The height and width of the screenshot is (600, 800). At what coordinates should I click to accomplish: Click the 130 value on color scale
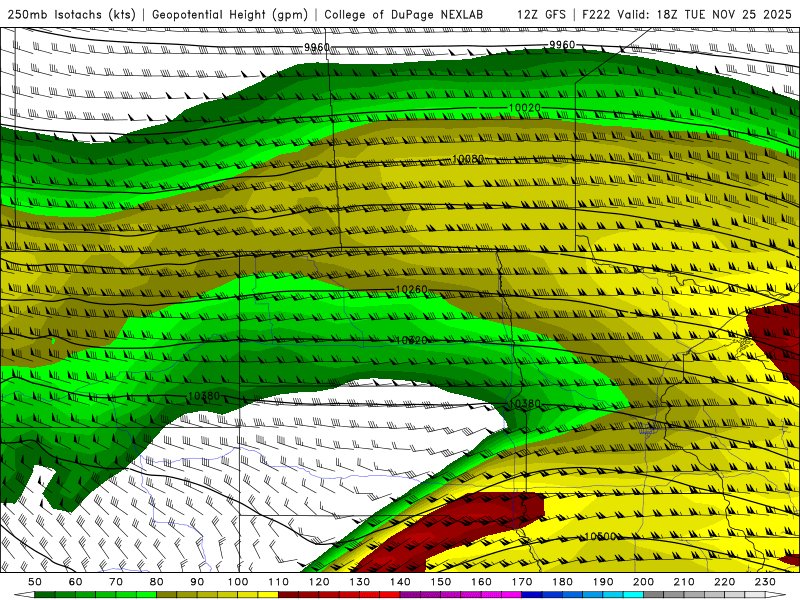pyautogui.click(x=359, y=582)
